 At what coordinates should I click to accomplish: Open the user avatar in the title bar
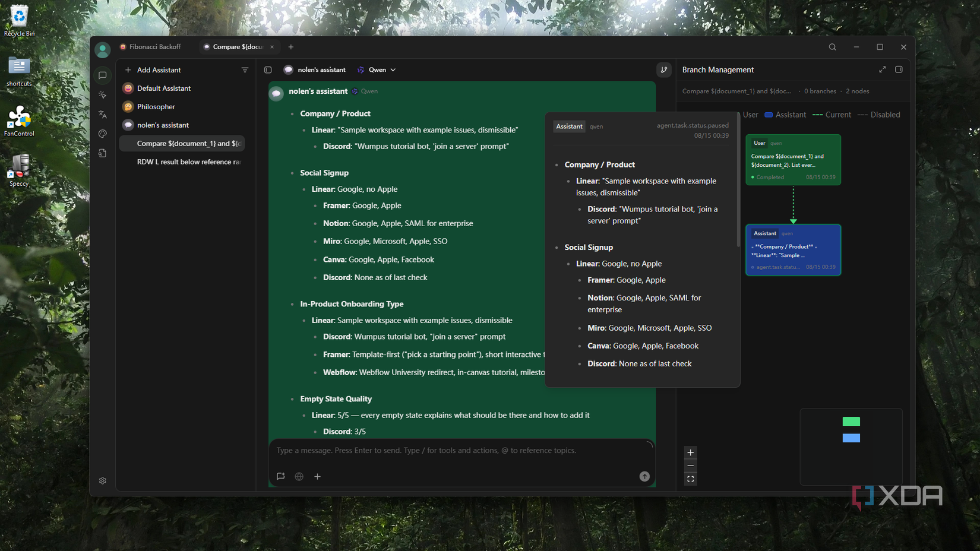point(103,50)
